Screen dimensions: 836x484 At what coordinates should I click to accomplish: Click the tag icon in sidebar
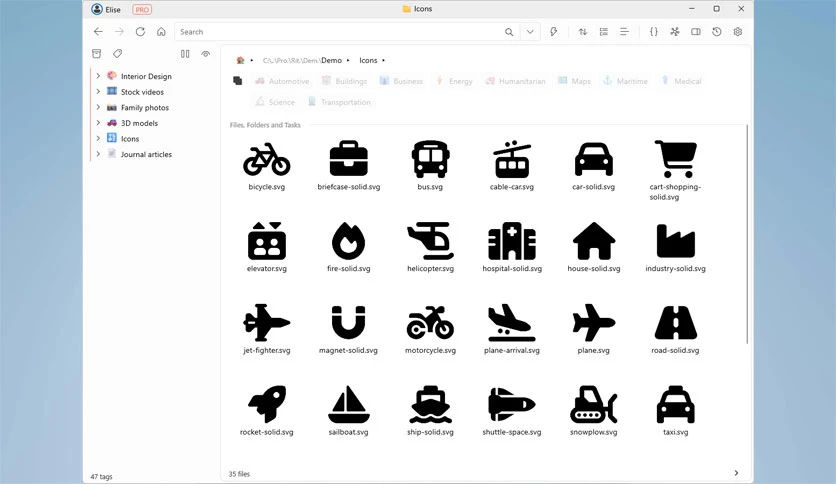(x=118, y=53)
